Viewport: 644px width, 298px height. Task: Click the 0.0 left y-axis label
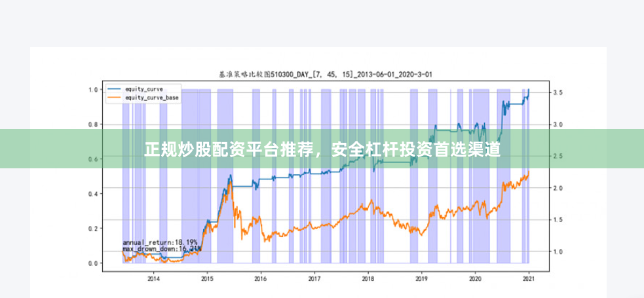tap(93, 263)
